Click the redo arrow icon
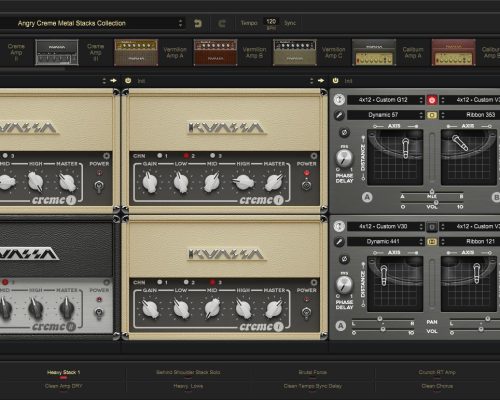Image resolution: width=500 pixels, height=400 pixels. 222,23
